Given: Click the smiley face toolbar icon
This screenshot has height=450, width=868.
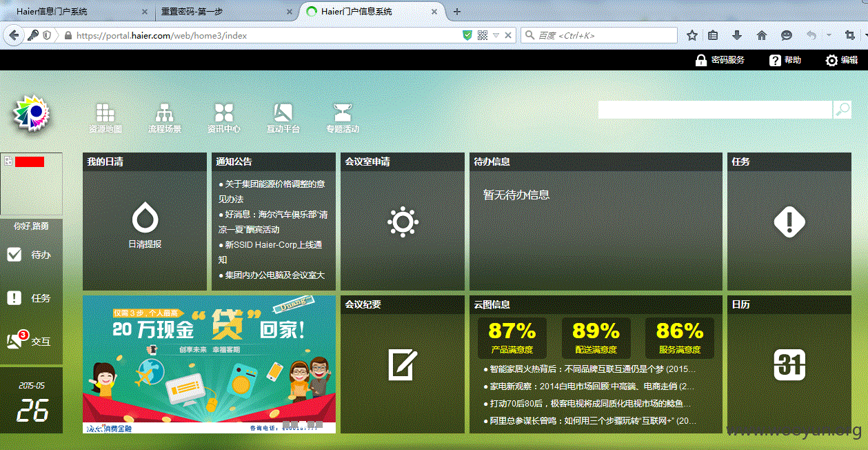Looking at the screenshot, I should pyautogui.click(x=786, y=35).
